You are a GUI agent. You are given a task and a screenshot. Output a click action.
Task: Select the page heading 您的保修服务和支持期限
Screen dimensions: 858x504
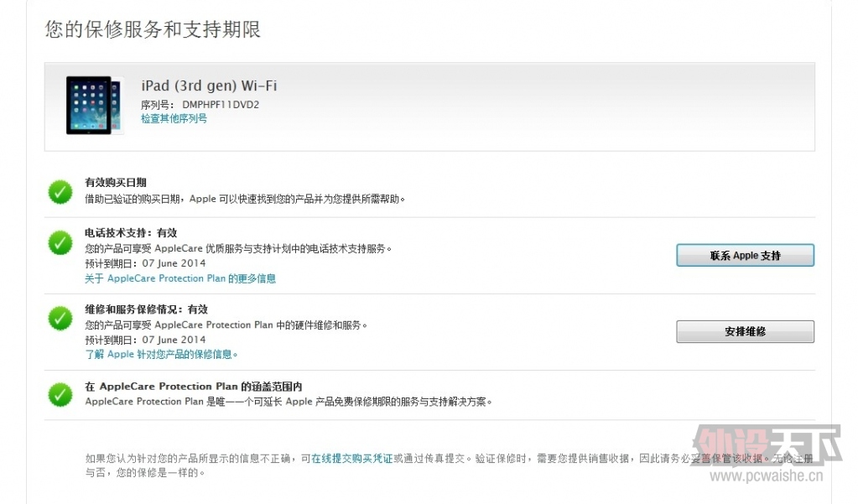153,29
